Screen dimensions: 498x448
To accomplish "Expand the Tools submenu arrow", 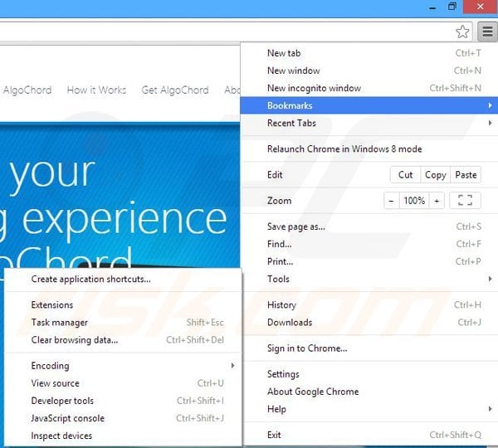I will point(490,279).
